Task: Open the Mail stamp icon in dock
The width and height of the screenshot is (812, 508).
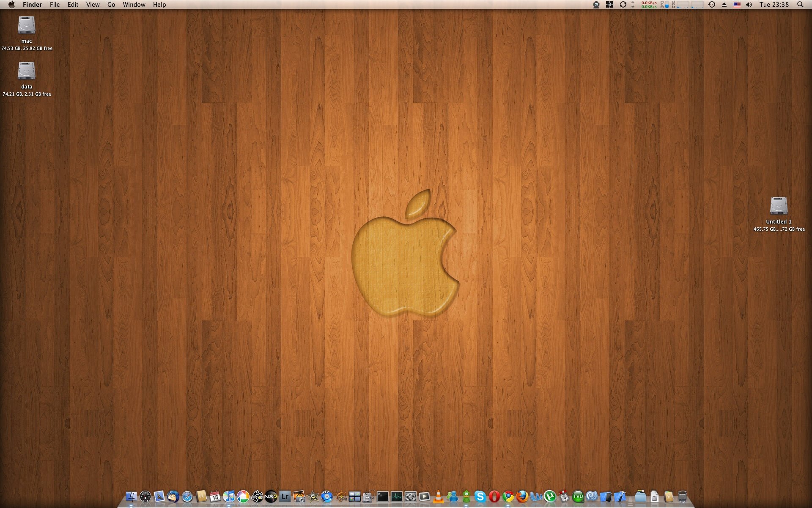Action: [159, 496]
